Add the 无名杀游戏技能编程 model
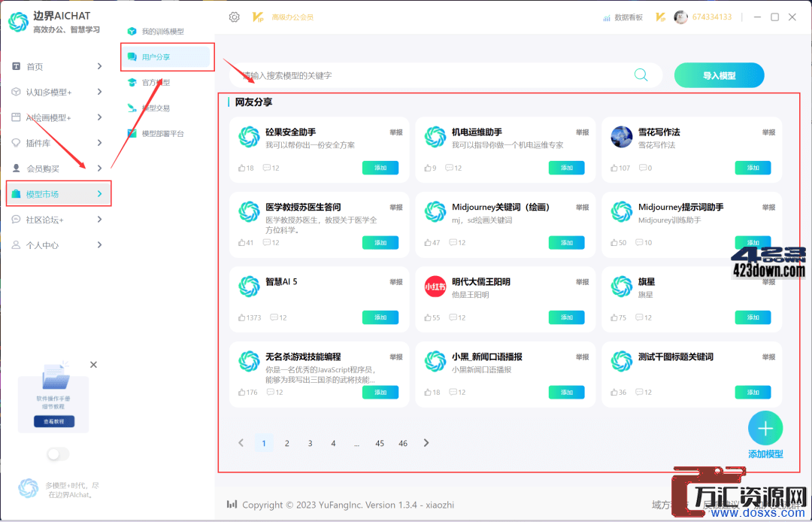The width and height of the screenshot is (812, 522). coord(380,392)
